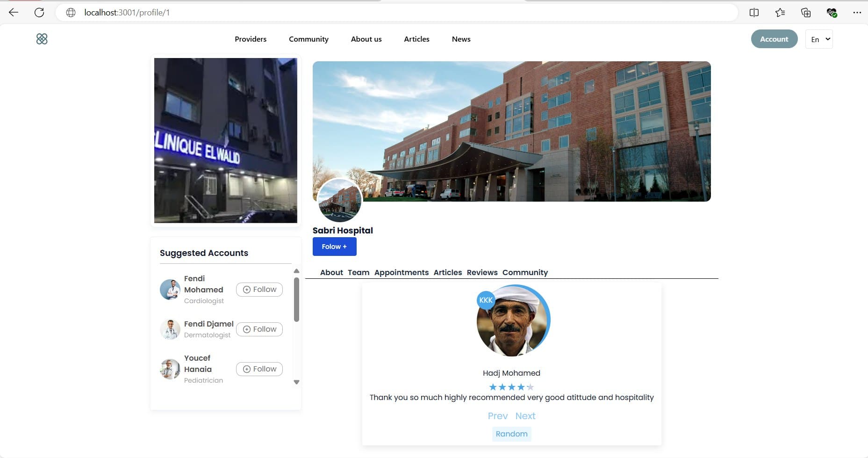868x458 pixels.
Task: Click the browser back arrow
Action: click(x=14, y=13)
